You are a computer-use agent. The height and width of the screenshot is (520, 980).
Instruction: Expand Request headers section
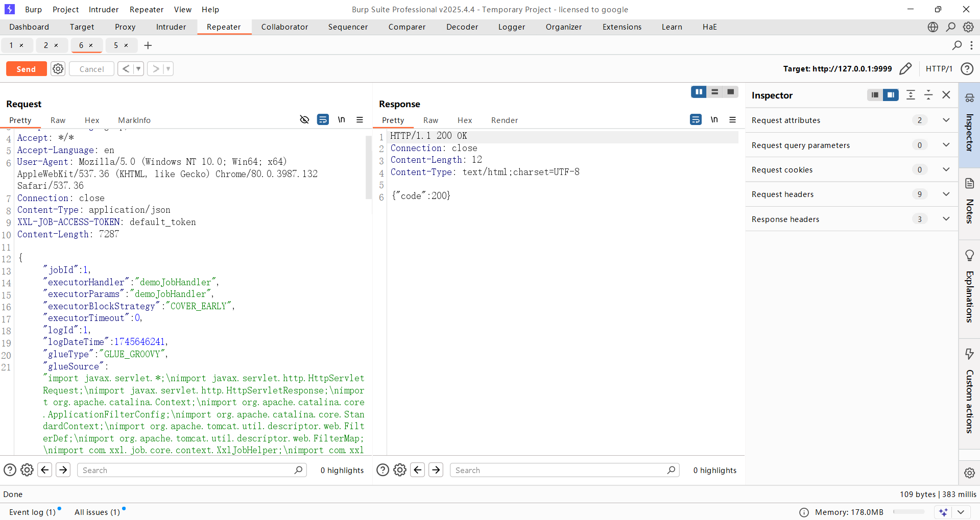point(851,194)
